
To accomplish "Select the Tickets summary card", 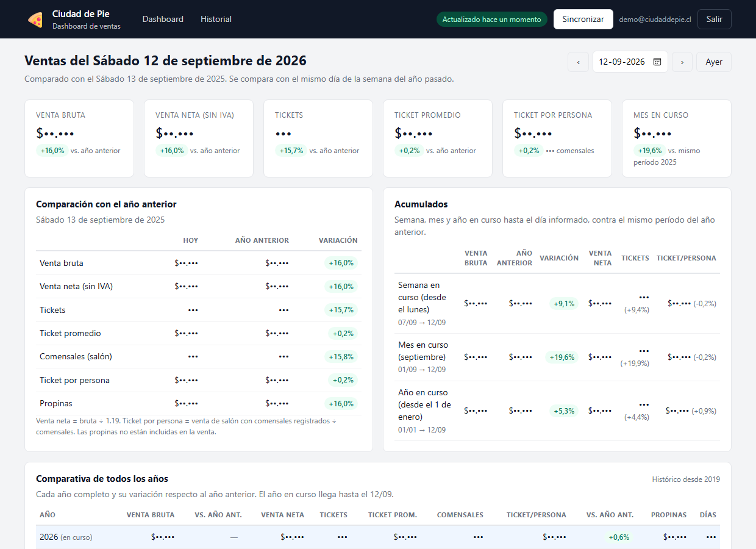I will [318, 138].
